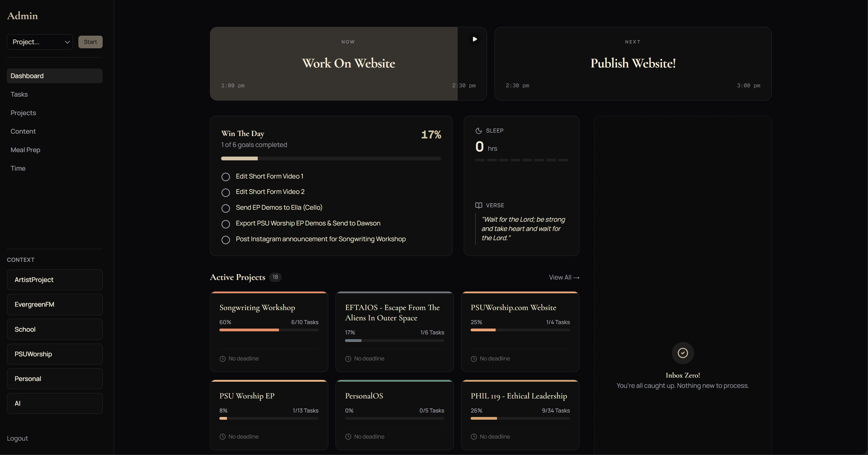The height and width of the screenshot is (455, 868).
Task: Mark Send EP Demos to Ella complete
Action: tap(226, 208)
